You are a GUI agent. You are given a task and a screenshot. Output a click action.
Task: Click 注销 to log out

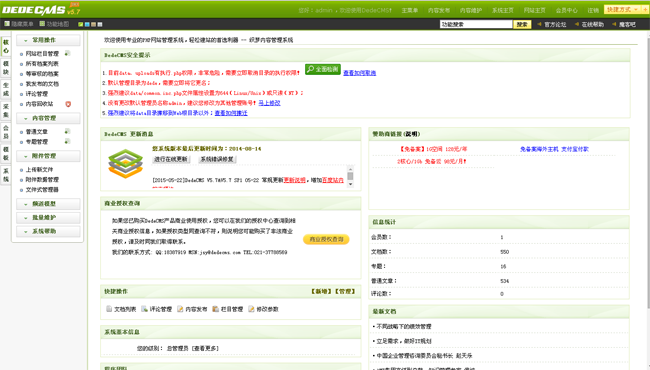point(593,10)
